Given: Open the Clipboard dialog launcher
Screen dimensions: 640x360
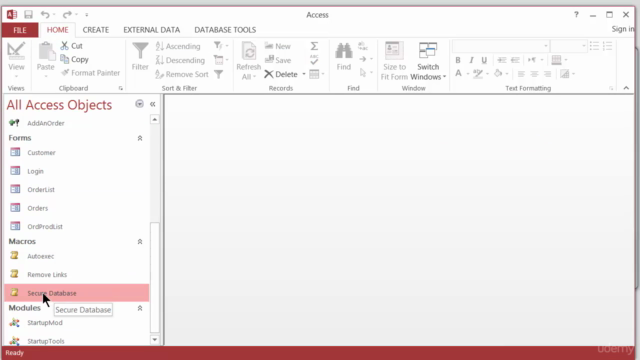Looking at the screenshot, I should (x=120, y=88).
